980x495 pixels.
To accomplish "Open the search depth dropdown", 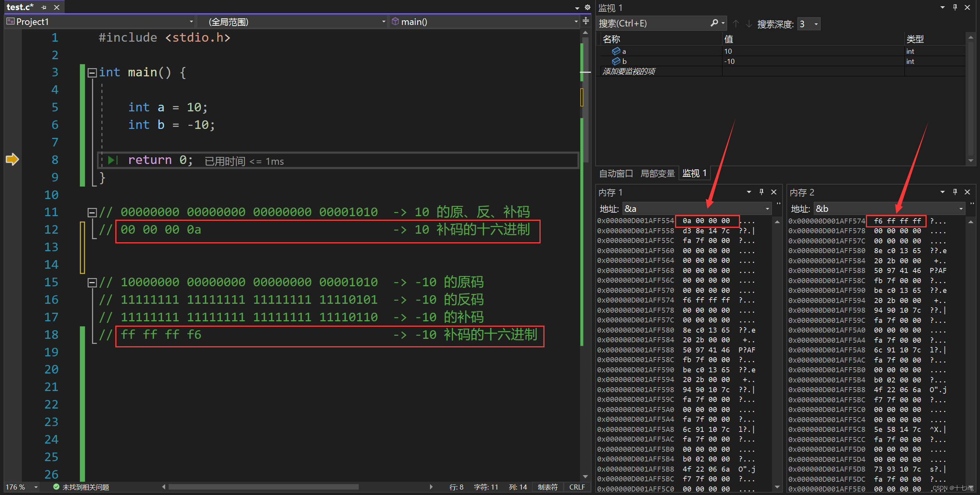I will pyautogui.click(x=816, y=24).
